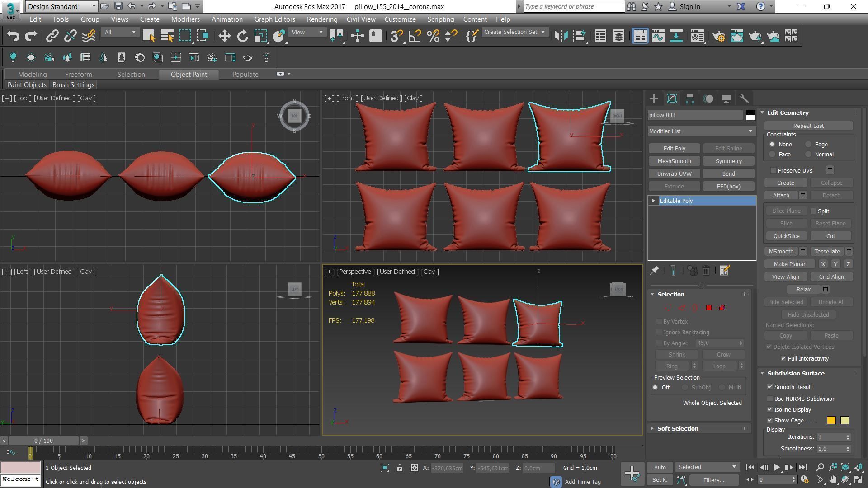Open the Scripting menu
Viewport: 868px width, 488px height.
440,19
